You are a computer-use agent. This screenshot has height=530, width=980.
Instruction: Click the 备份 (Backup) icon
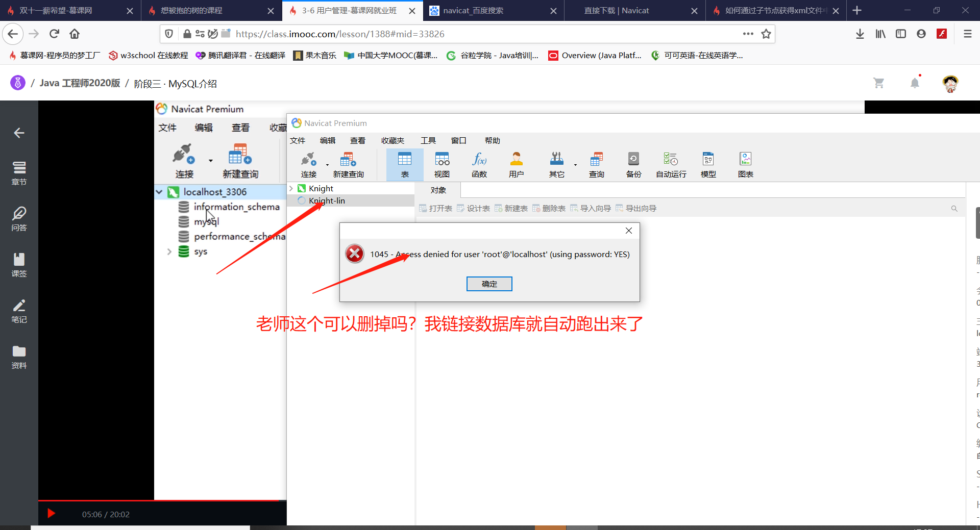633,163
